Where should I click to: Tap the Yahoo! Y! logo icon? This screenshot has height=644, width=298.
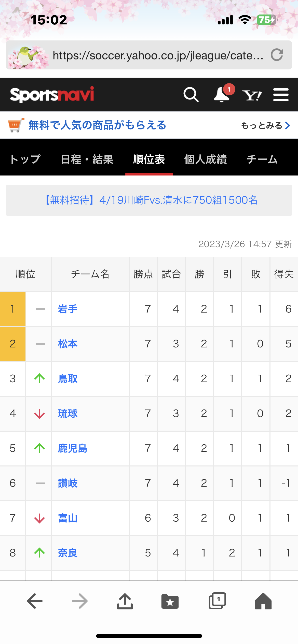pyautogui.click(x=252, y=95)
